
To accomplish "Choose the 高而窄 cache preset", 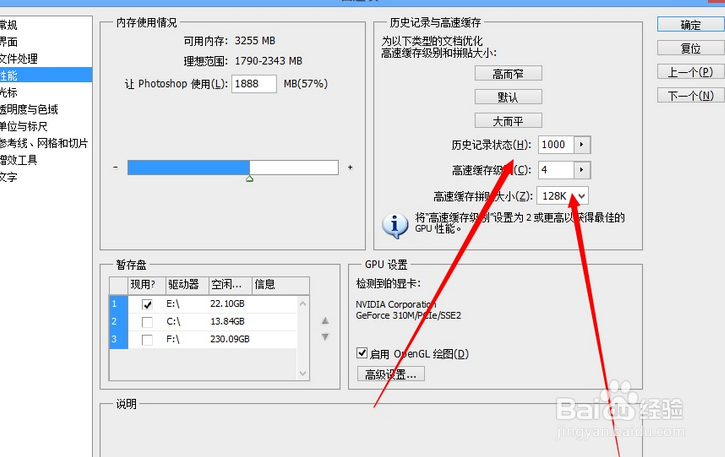I will click(x=508, y=74).
